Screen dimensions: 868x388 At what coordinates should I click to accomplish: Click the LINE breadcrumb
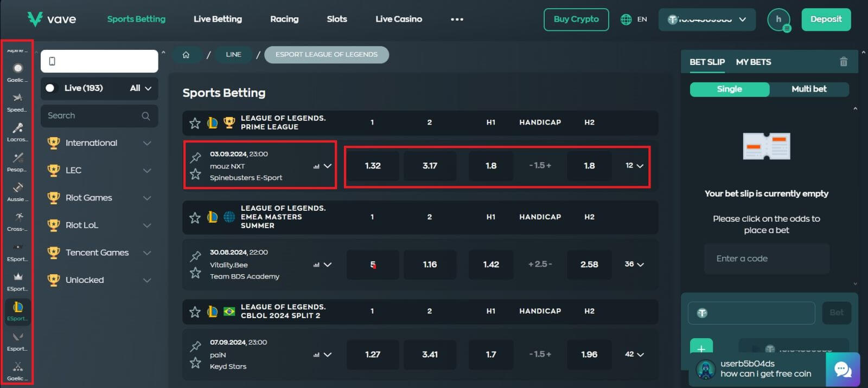point(233,55)
